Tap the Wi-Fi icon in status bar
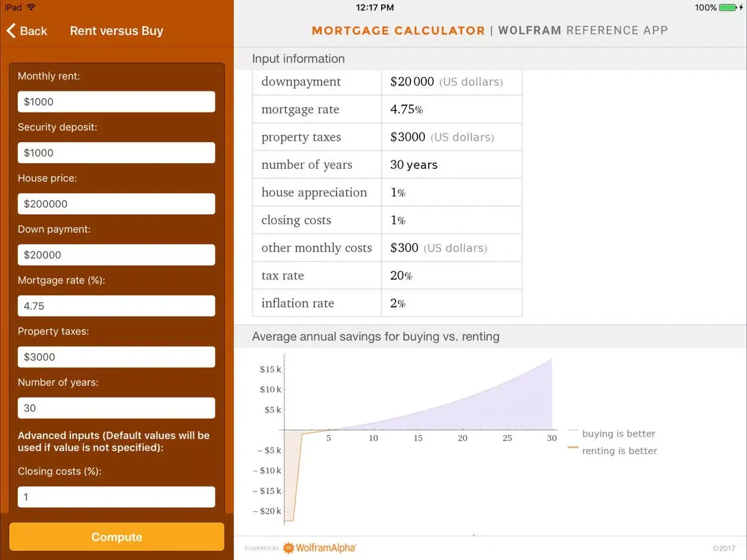This screenshot has height=560, width=747. (x=31, y=7)
